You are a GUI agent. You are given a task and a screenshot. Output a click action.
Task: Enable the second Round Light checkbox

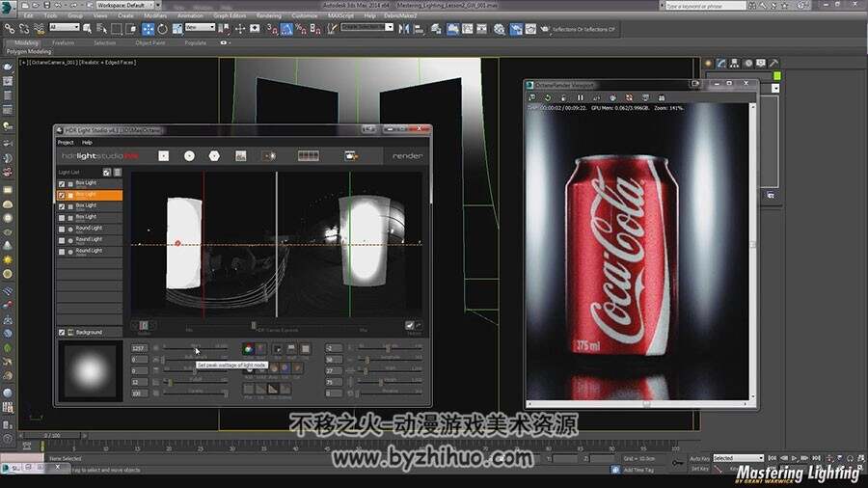click(x=62, y=241)
